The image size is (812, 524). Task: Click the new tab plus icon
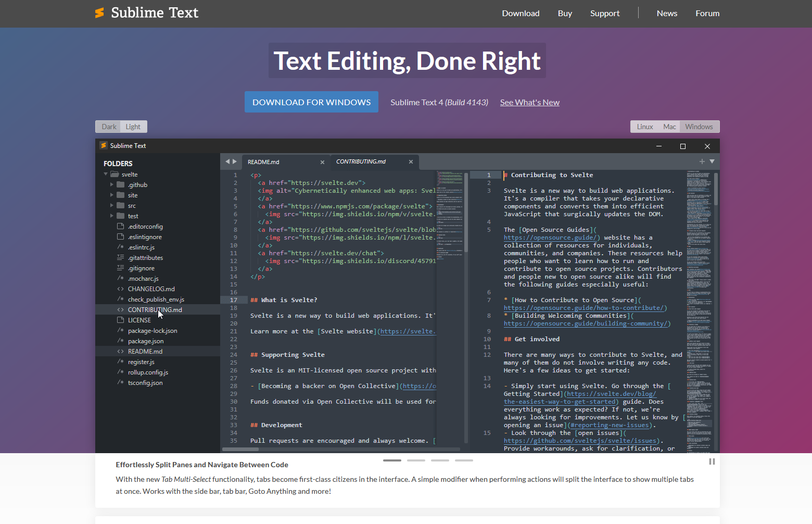[x=702, y=161]
